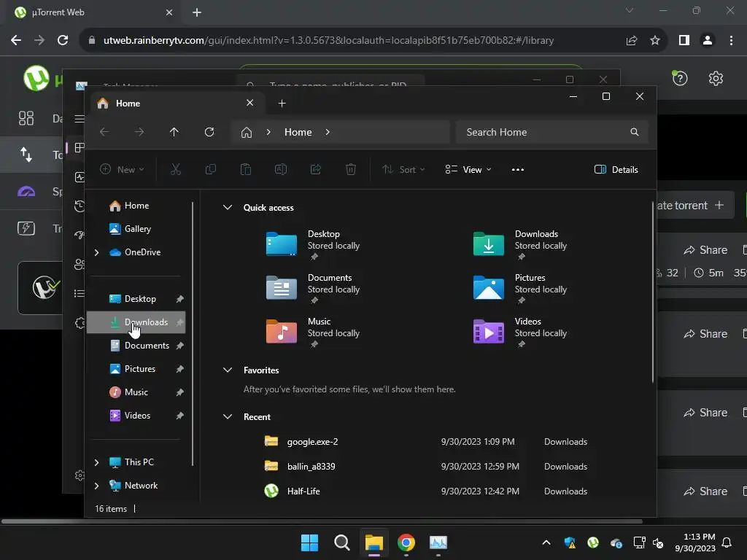
Task: Select Downloads in the navigation pane
Action: 136,322
